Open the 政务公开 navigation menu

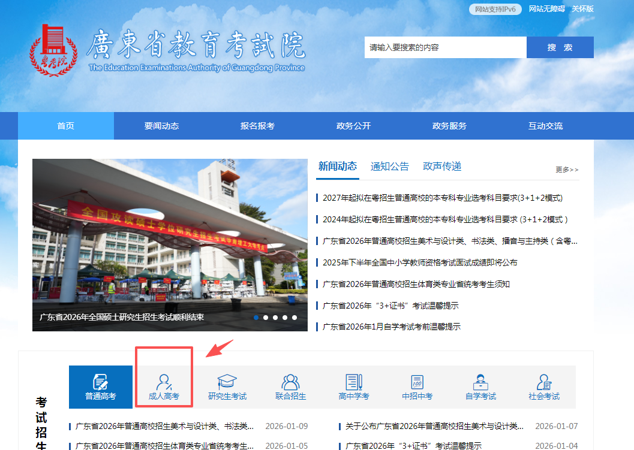(353, 126)
